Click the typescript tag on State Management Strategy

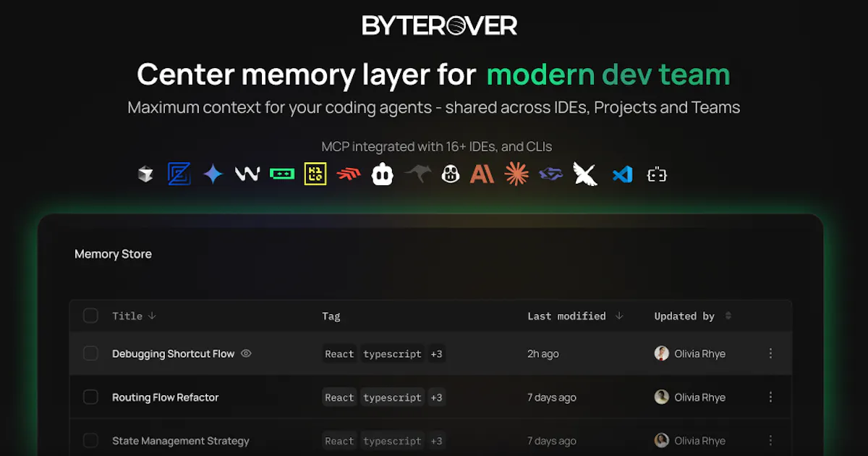[x=392, y=441]
